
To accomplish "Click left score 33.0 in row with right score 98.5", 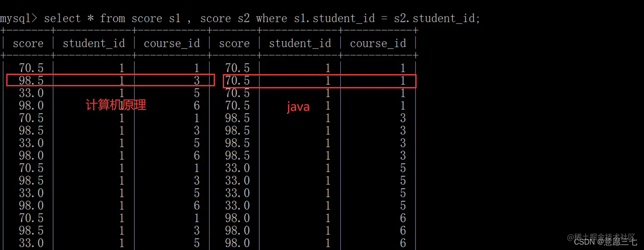I will click(x=31, y=143).
